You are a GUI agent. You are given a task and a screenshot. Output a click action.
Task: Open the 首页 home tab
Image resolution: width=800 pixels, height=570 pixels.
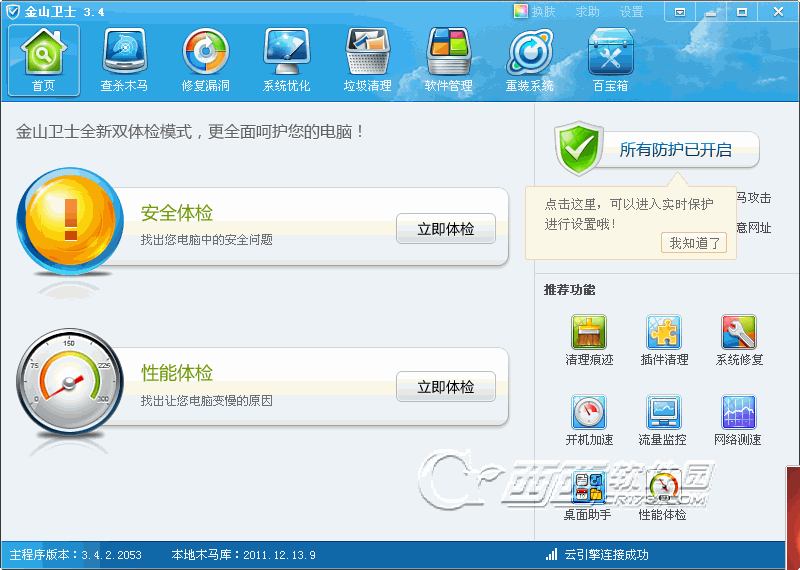pyautogui.click(x=44, y=60)
